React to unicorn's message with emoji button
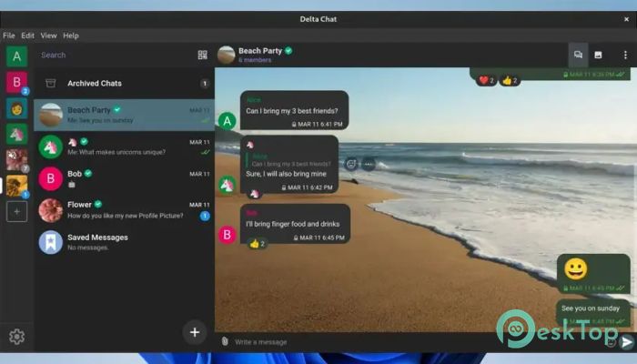This screenshot has width=637, height=364. coord(351,164)
